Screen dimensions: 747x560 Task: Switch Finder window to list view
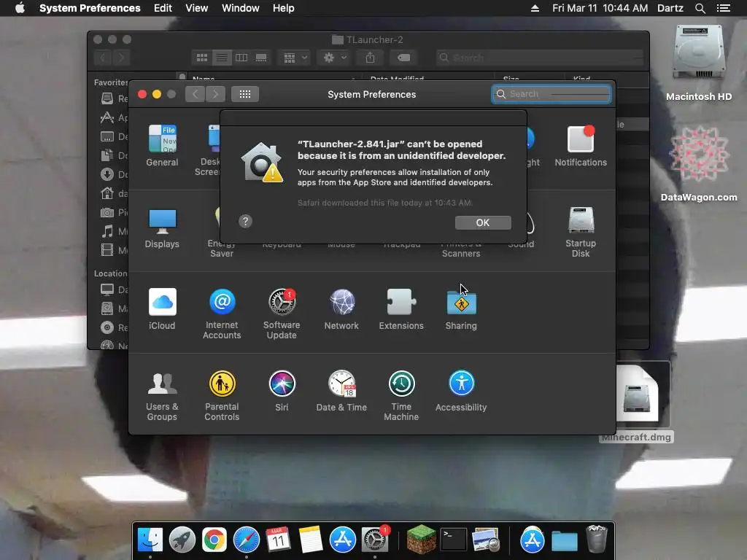(x=222, y=58)
